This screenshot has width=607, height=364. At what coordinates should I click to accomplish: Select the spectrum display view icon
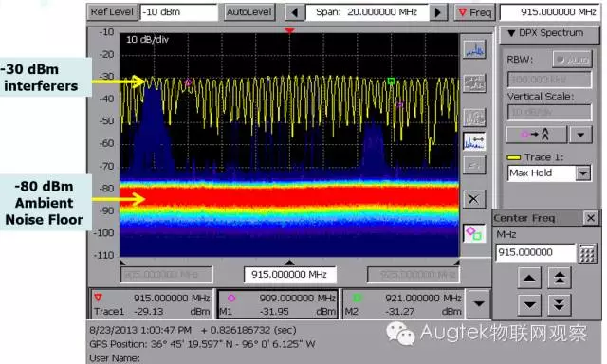(x=474, y=49)
